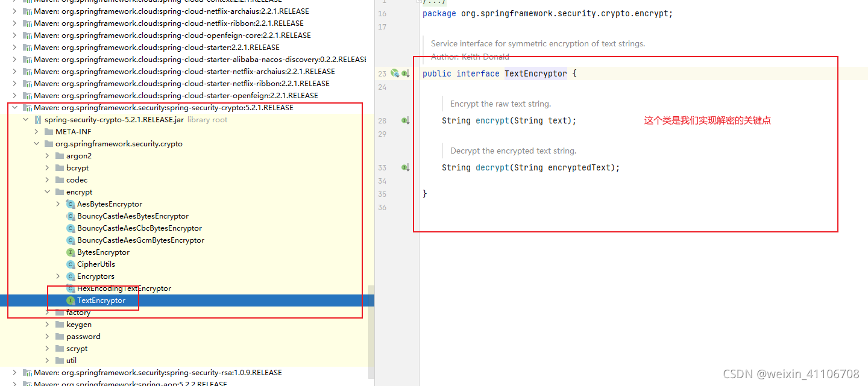Collapse the spring-security-crypto:5.2.1.RELEASE Maven node
The width and height of the screenshot is (868, 386).
click(x=15, y=108)
